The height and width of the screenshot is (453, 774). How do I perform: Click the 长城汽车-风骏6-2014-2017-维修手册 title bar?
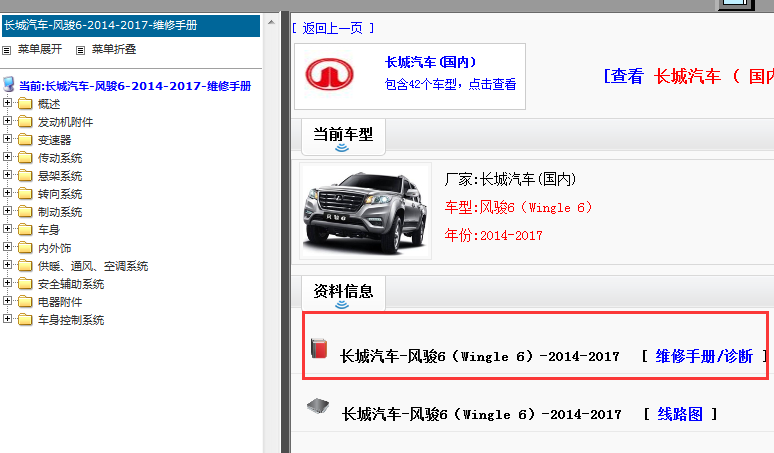[x=131, y=26]
